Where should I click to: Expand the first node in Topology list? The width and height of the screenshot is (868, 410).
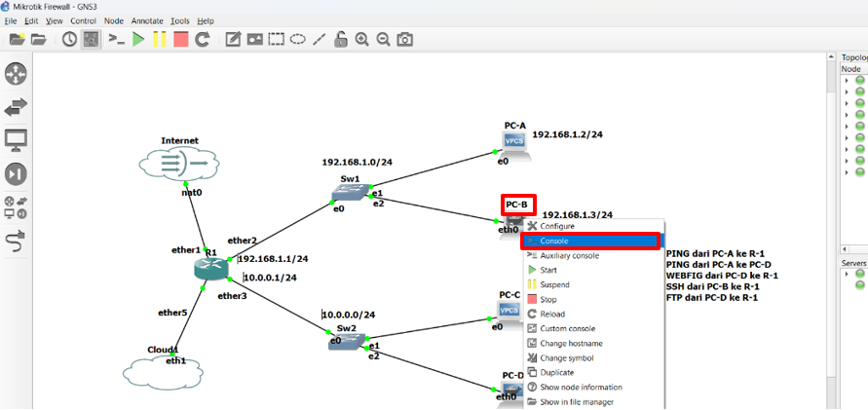coord(847,81)
